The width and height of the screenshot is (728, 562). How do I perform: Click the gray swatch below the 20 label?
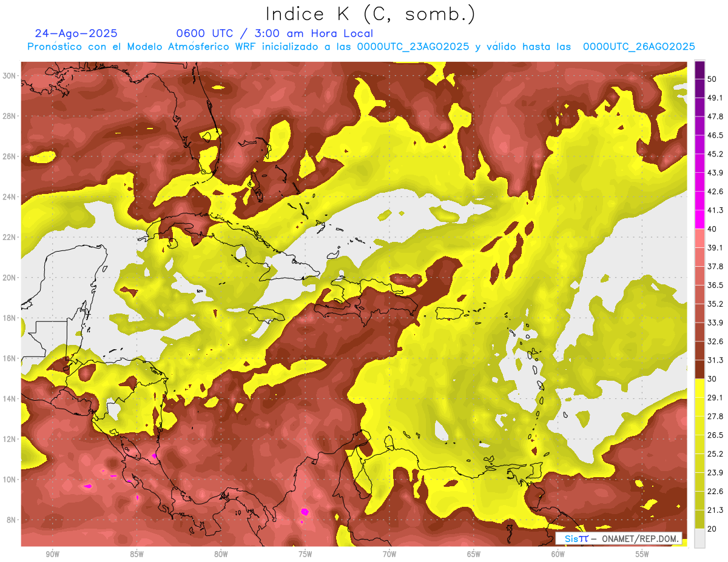[x=699, y=538]
